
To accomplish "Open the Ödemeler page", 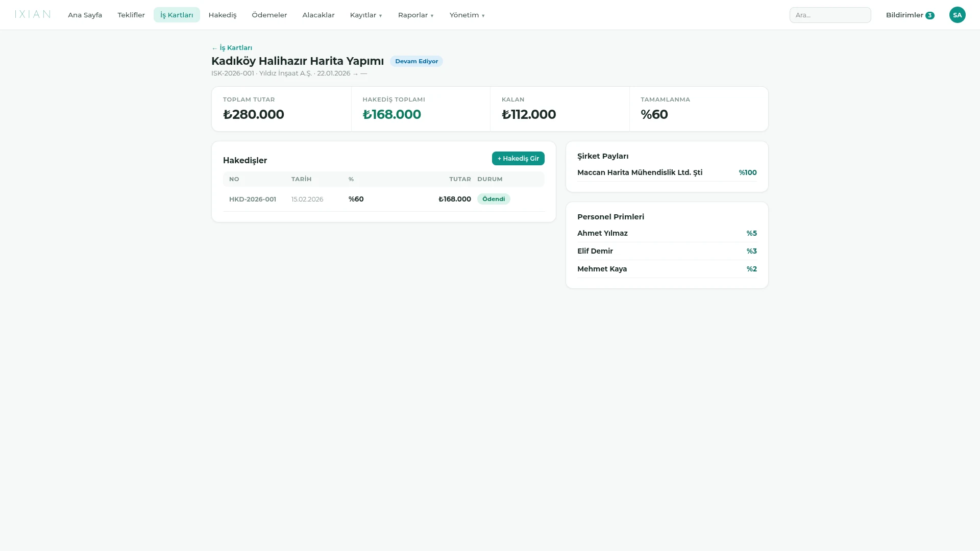I will (x=269, y=15).
